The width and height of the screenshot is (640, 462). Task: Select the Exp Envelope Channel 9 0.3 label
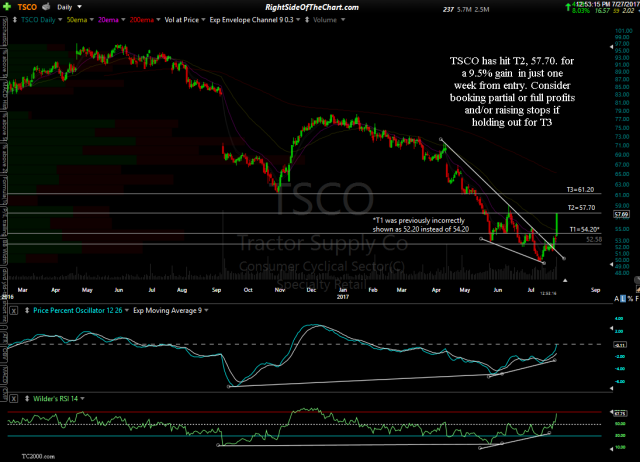click(251, 20)
